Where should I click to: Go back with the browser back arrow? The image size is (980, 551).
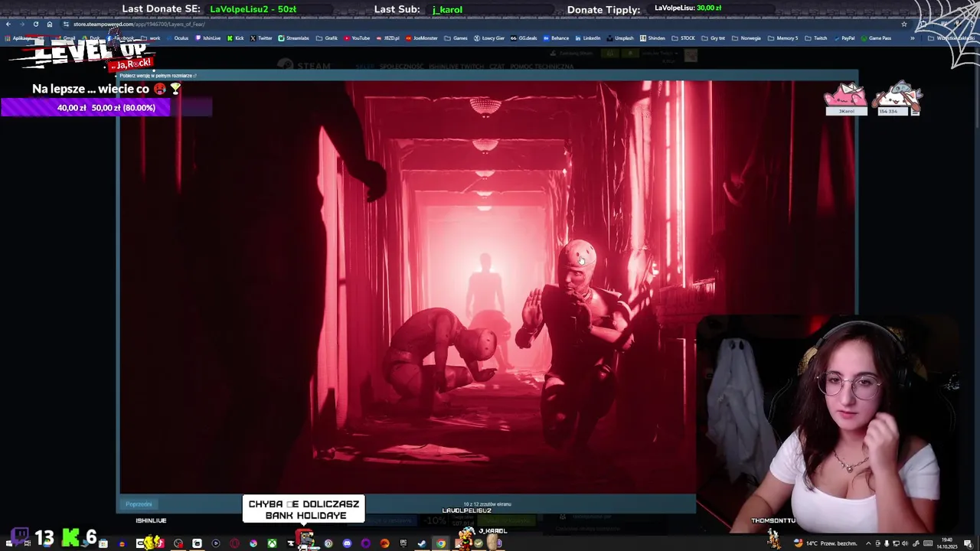pyautogui.click(x=8, y=24)
